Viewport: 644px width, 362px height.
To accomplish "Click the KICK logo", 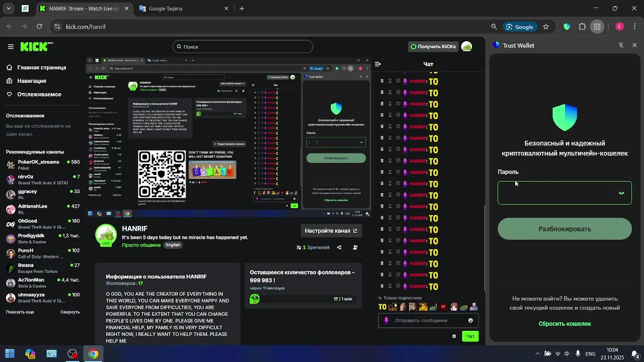I will (36, 47).
